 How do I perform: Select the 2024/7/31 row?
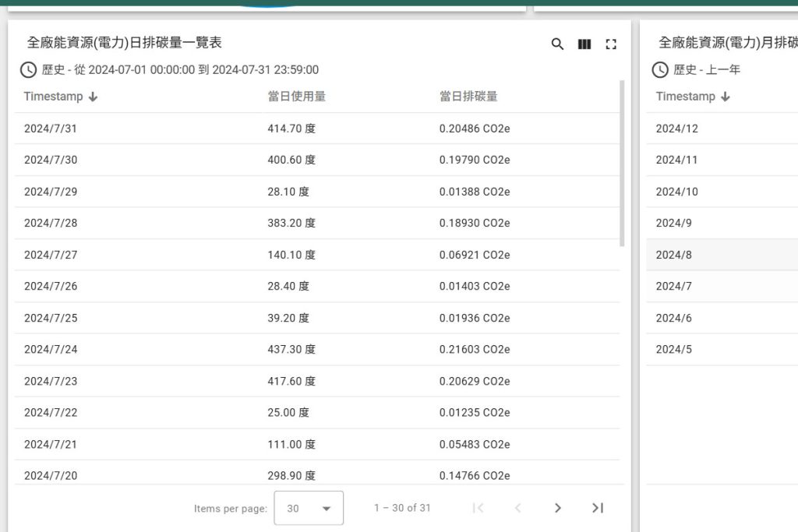(312, 129)
